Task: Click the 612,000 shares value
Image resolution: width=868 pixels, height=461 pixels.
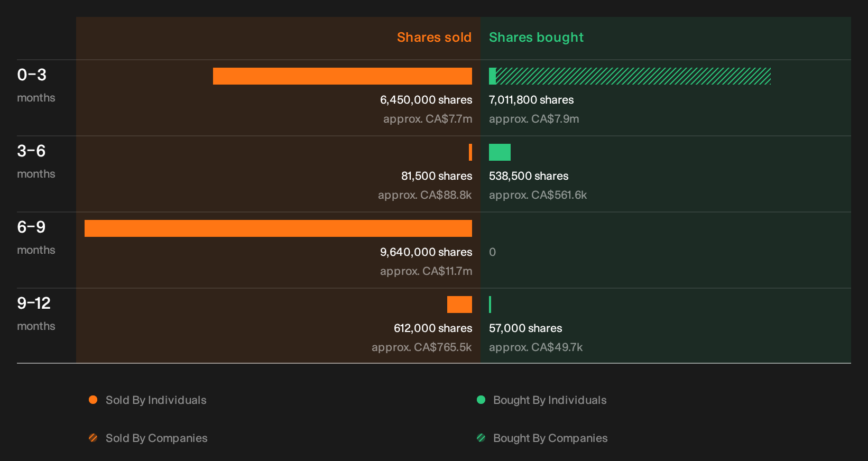Action: (x=433, y=328)
